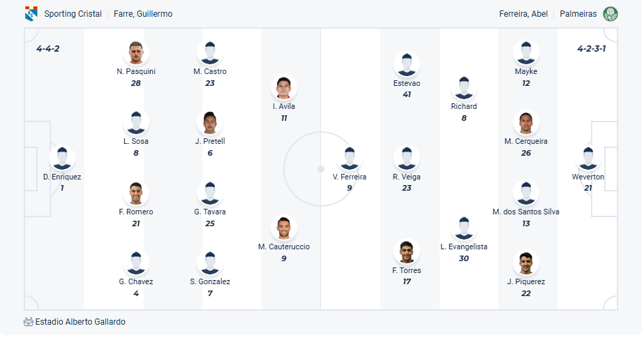The height and width of the screenshot is (338, 644).
Task: Click the Estadio Alberto Gallardo venue label
Action: [80, 322]
